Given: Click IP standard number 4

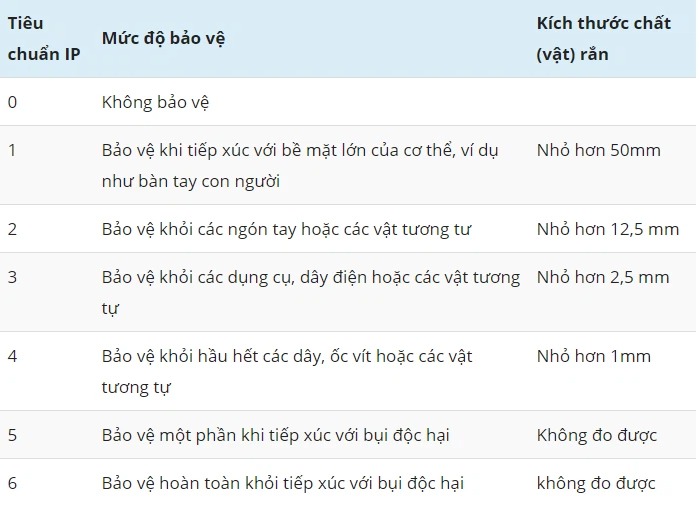Looking at the screenshot, I should coord(12,356).
